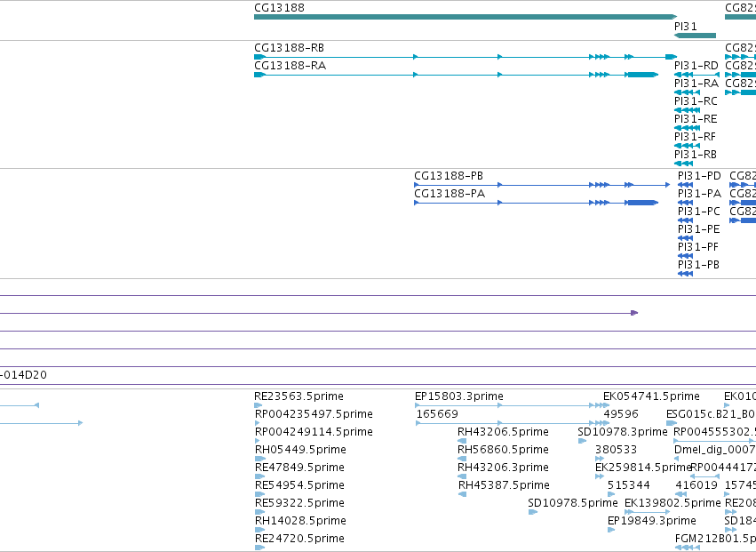Select the CG13188-PB protein feature
The image size is (756, 552).
pos(542,185)
